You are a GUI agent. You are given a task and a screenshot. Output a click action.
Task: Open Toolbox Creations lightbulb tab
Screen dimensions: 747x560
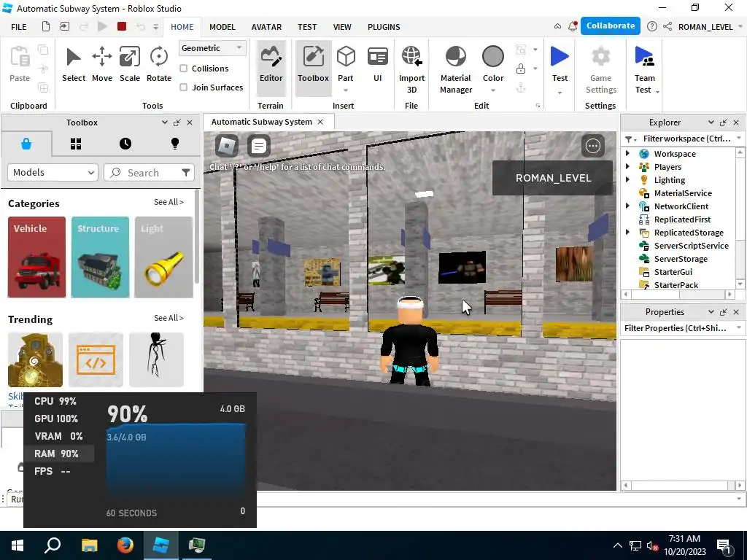pos(175,144)
